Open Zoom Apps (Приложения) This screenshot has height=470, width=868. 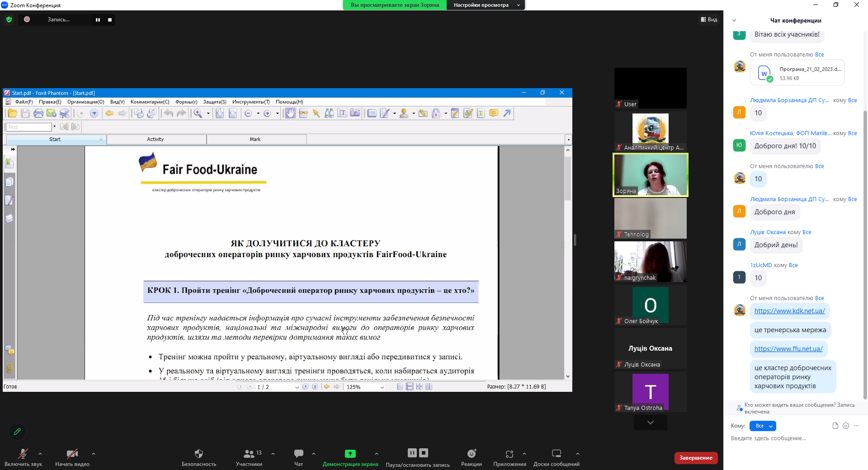pyautogui.click(x=509, y=457)
